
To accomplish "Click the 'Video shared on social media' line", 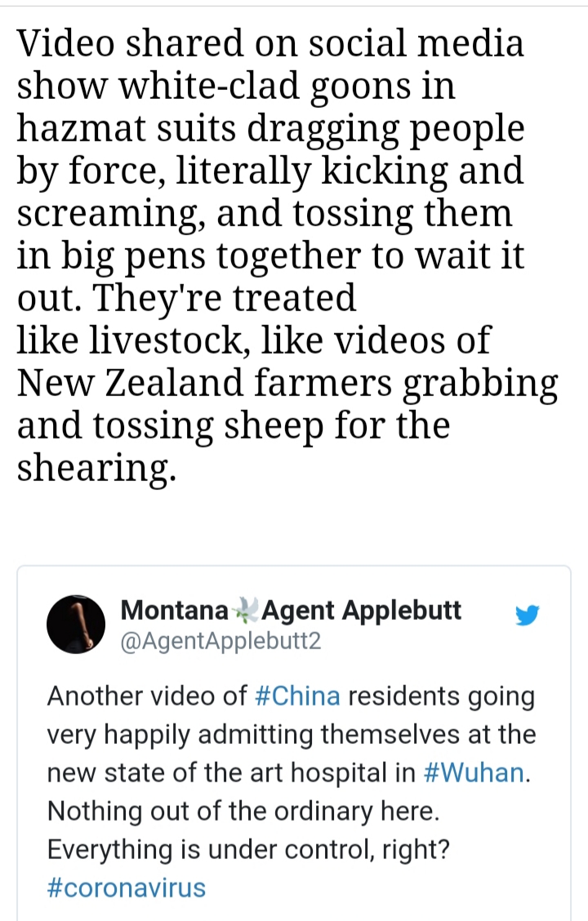I will tap(269, 43).
